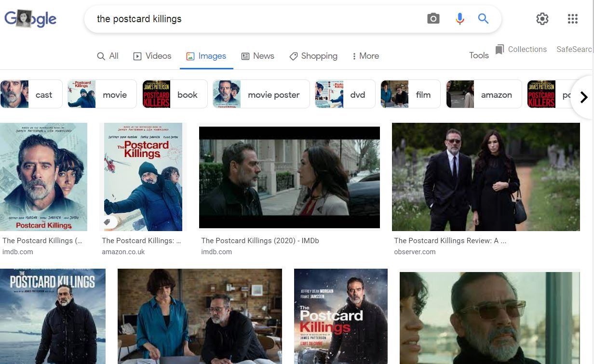Start voice search with microphone icon
The image size is (594, 364).
(x=459, y=19)
